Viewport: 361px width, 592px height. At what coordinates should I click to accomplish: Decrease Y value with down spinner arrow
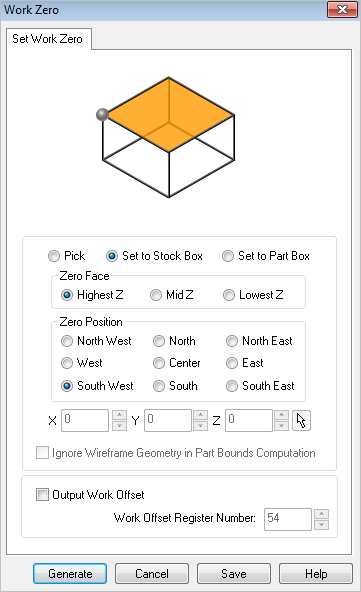(x=200, y=426)
